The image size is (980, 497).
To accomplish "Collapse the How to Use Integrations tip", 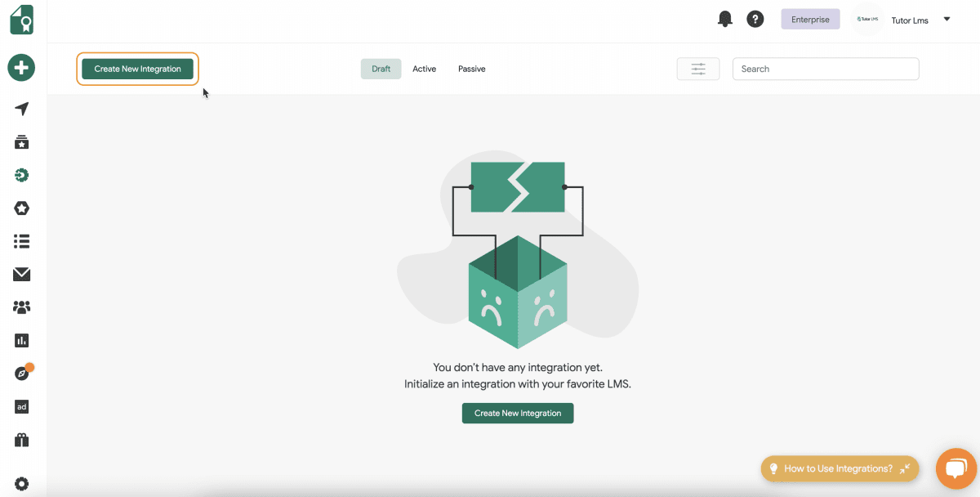I will [905, 468].
